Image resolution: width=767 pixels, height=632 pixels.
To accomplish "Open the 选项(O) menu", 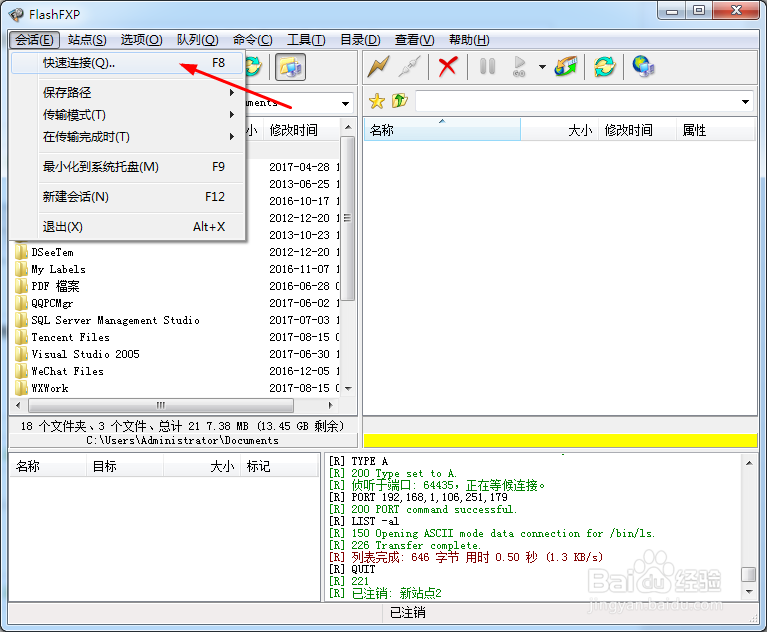I will (141, 40).
